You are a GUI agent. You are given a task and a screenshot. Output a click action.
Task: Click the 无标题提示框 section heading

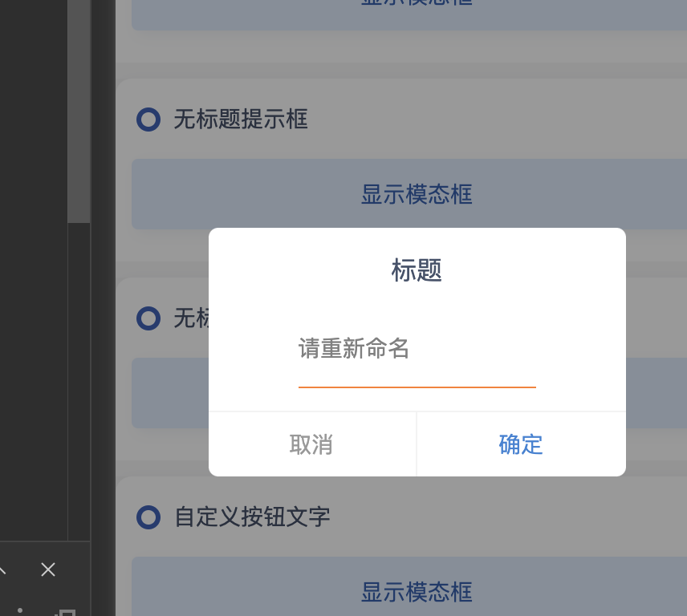click(241, 119)
